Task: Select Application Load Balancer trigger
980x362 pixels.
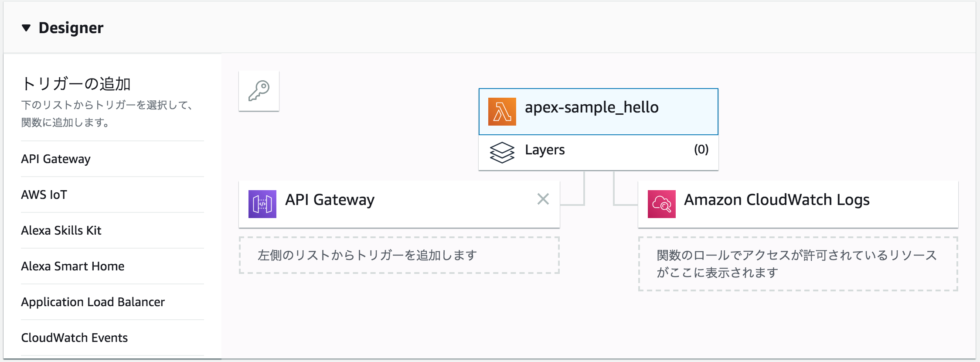Action: 93,302
